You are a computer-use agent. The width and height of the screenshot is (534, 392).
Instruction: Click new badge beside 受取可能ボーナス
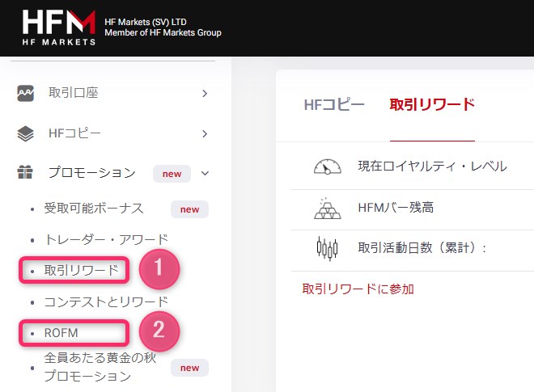(189, 209)
